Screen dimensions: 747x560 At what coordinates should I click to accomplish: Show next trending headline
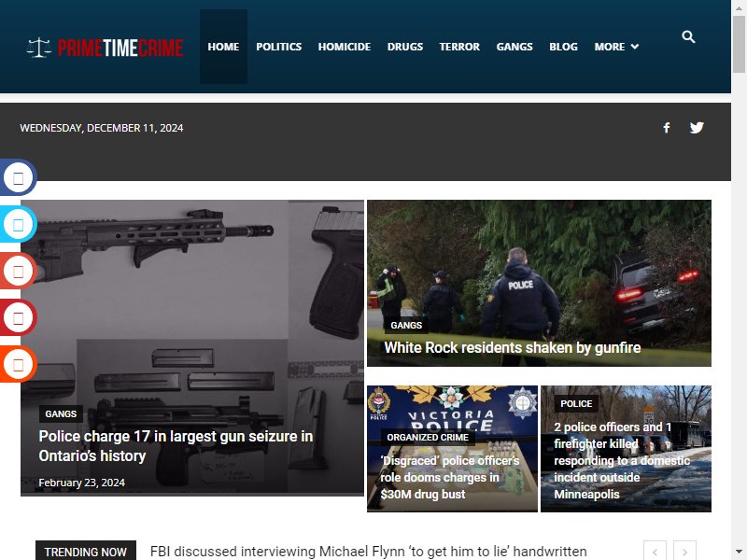pos(684,552)
